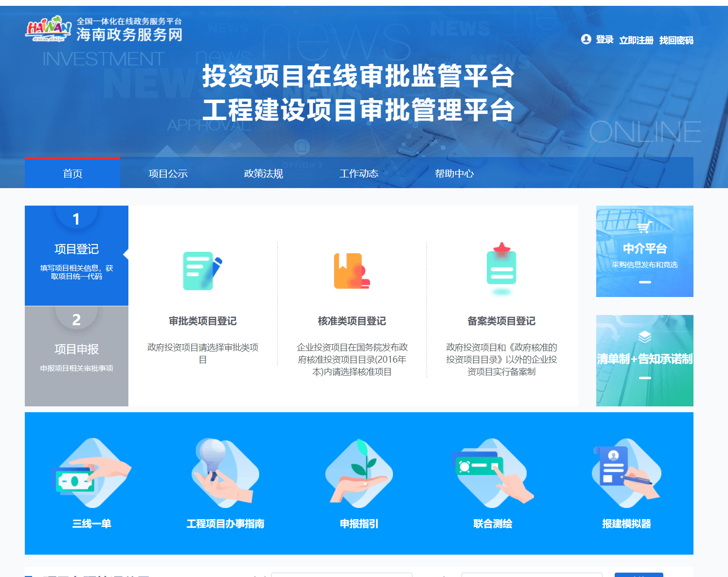Select step 2 number circle
This screenshot has width=728, height=577.
coord(76,318)
